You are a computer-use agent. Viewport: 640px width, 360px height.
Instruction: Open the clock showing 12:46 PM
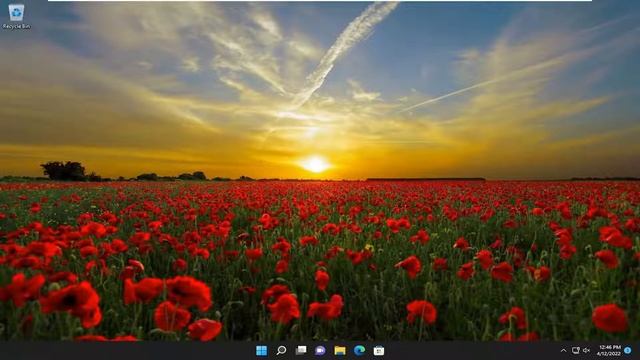point(609,351)
